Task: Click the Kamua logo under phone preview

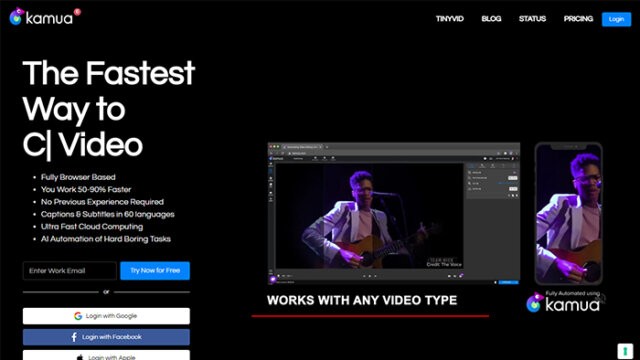Action: point(563,303)
